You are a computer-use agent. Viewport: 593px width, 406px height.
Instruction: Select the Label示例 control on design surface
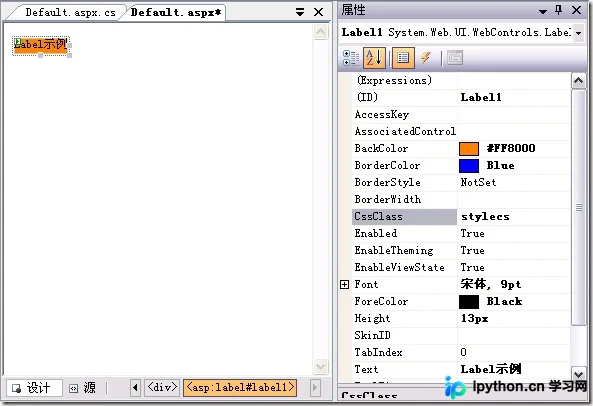pyautogui.click(x=41, y=45)
